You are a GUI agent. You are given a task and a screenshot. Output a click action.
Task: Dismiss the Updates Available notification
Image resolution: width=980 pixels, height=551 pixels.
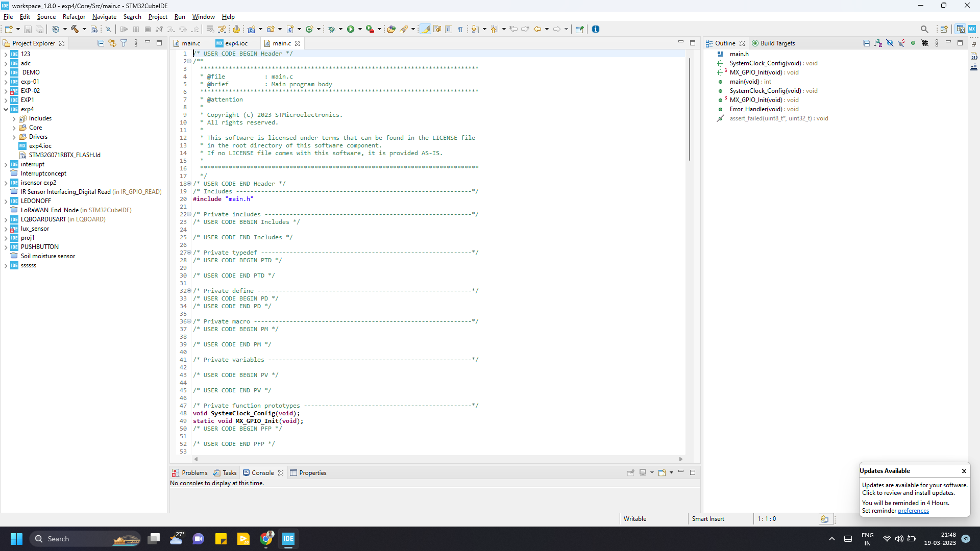(x=964, y=471)
